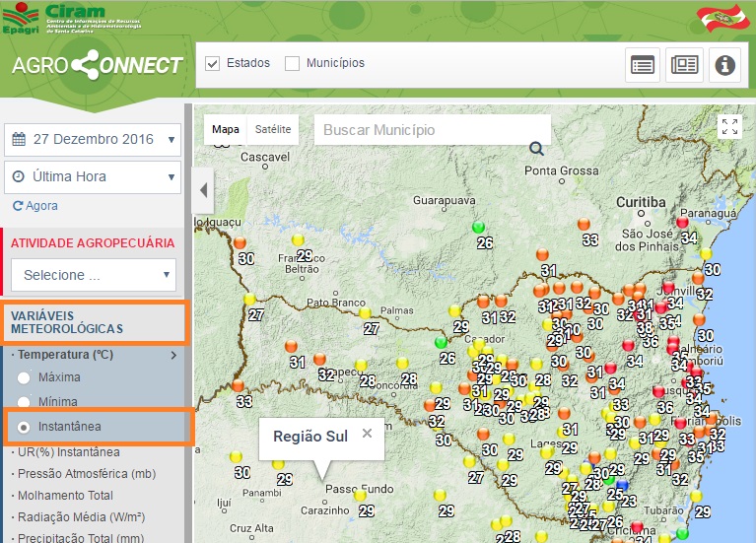
Task: Click the Curitiba city label
Action: coord(641,202)
